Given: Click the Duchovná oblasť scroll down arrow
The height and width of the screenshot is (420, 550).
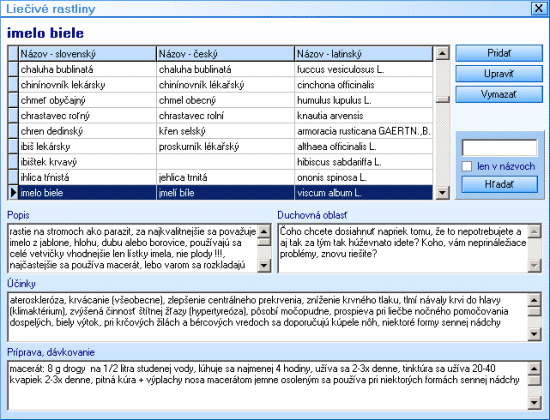Looking at the screenshot, I should [x=534, y=265].
